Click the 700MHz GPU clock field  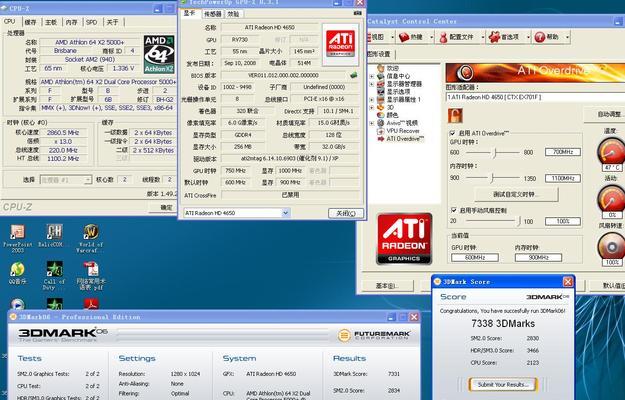pos(562,152)
